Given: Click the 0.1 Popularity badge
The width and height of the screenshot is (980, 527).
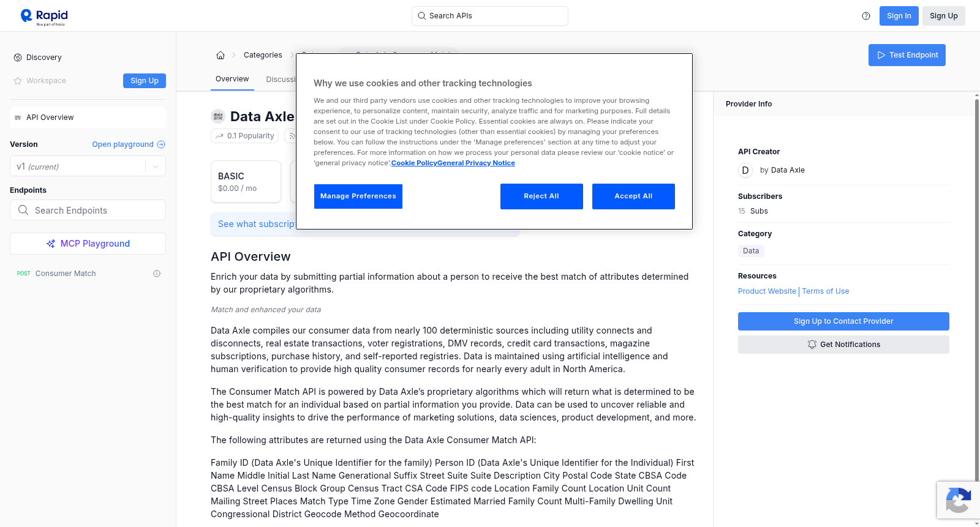Looking at the screenshot, I should click(x=244, y=136).
